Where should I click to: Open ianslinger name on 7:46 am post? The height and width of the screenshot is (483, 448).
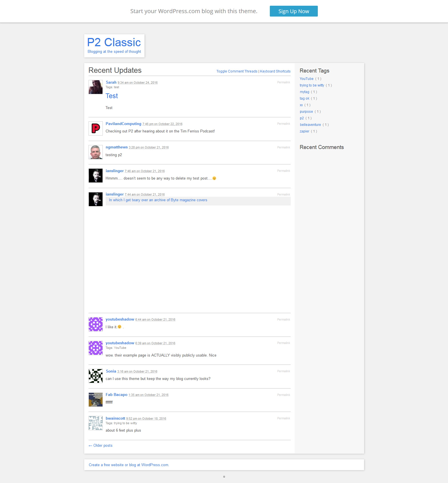[114, 171]
